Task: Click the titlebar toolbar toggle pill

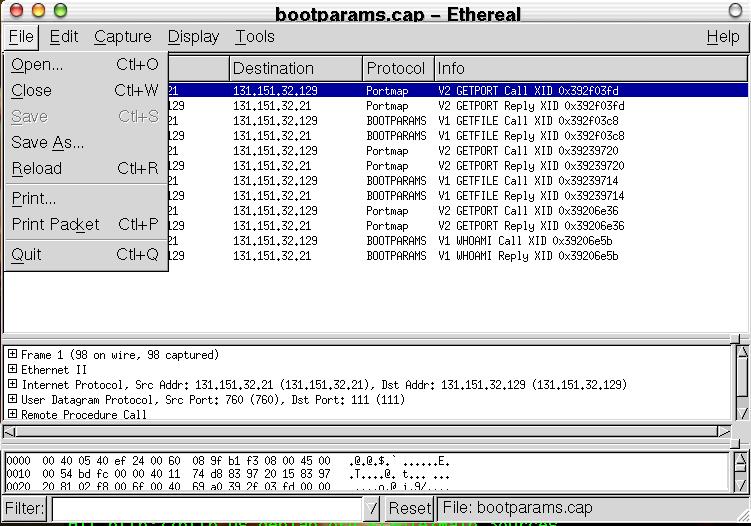Action: click(735, 10)
